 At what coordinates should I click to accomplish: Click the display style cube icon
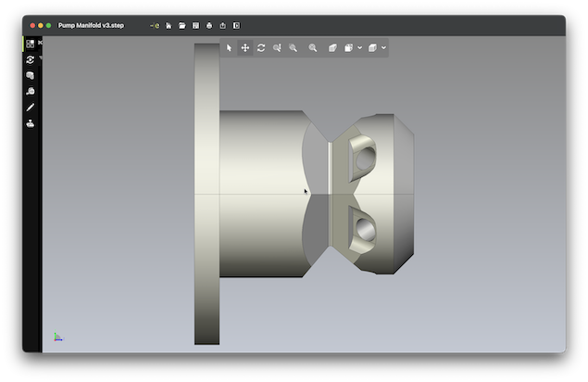point(372,47)
